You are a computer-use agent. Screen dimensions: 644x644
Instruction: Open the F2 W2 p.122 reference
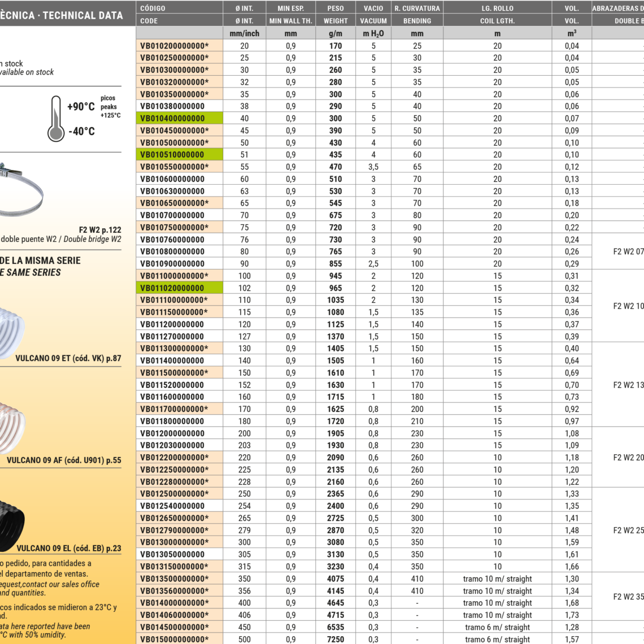99,230
